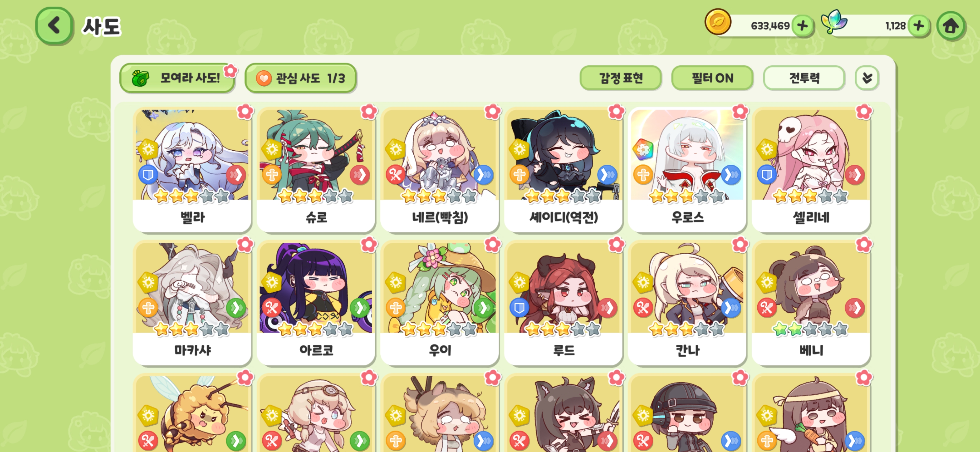Open the 아르코 character name label
This screenshot has width=980, height=452.
(316, 350)
